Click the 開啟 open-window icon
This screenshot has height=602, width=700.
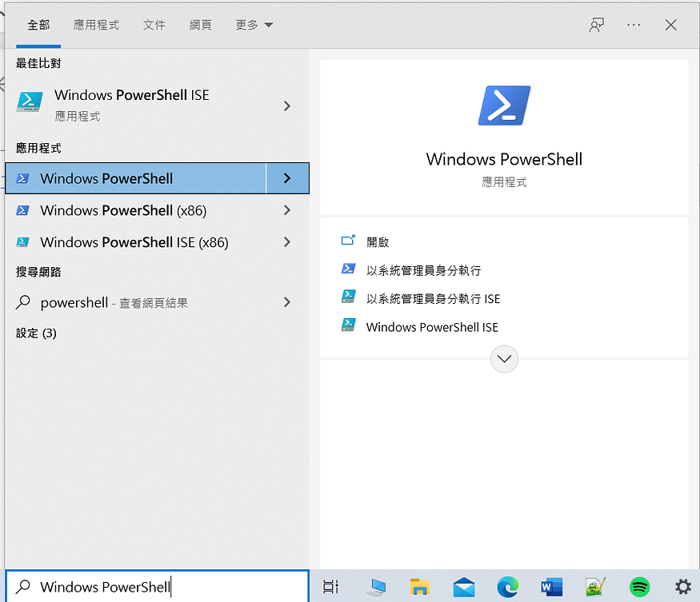coord(348,241)
